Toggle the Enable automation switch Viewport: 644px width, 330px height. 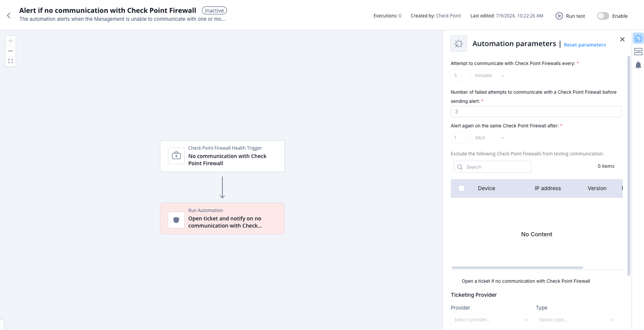click(603, 16)
